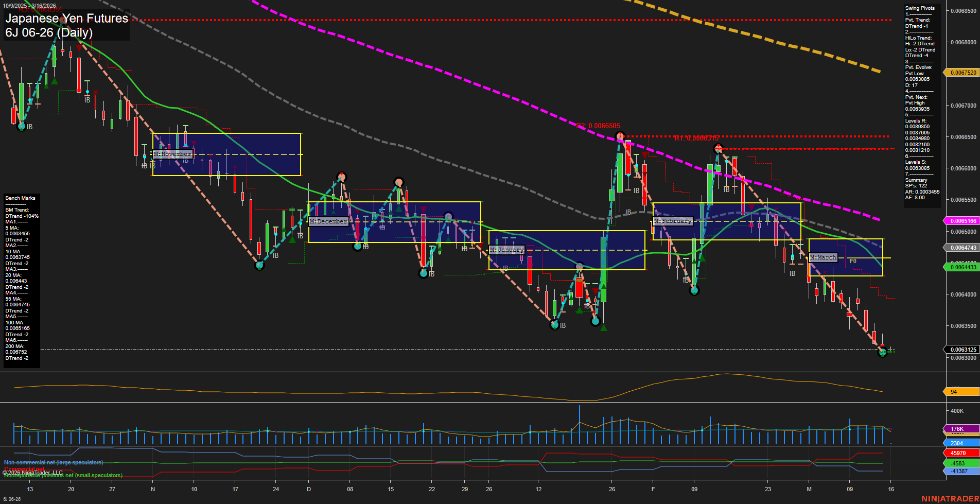Viewport: 980px width, 504px height.
Task: Select the M:November month label
Action: tap(172, 153)
